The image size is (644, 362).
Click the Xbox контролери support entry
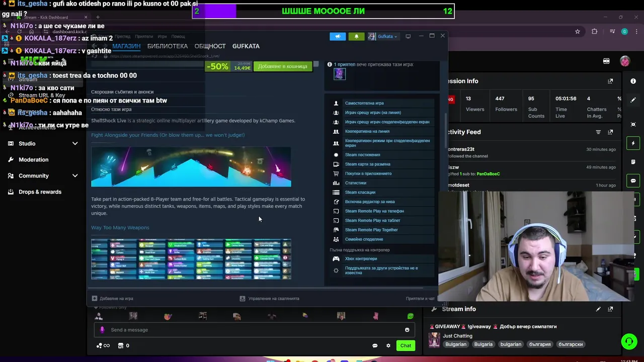(361, 258)
